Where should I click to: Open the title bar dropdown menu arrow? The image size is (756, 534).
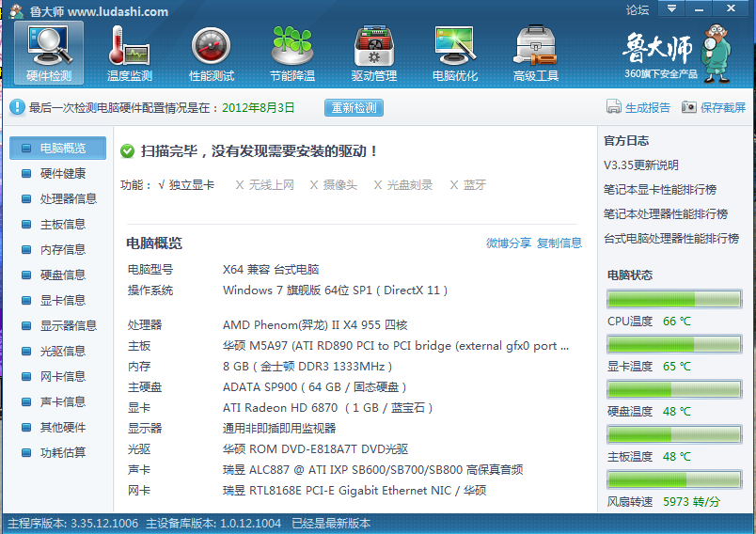(x=671, y=8)
